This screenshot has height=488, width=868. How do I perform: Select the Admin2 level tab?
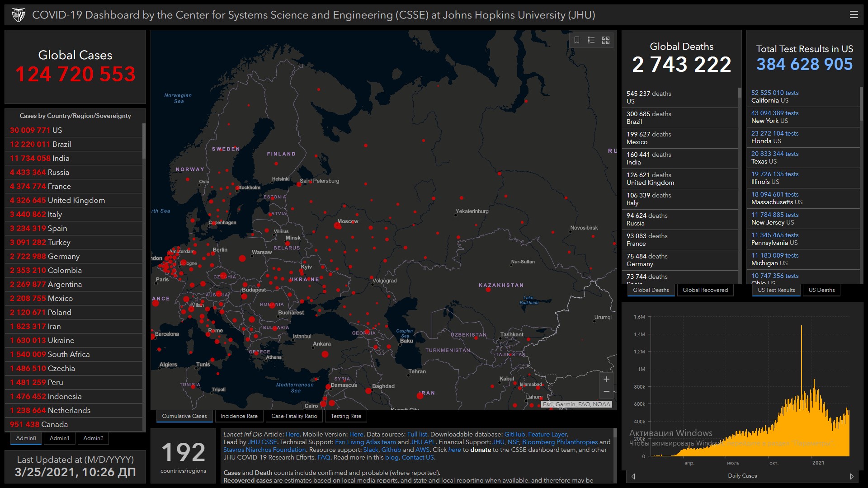pyautogui.click(x=93, y=438)
